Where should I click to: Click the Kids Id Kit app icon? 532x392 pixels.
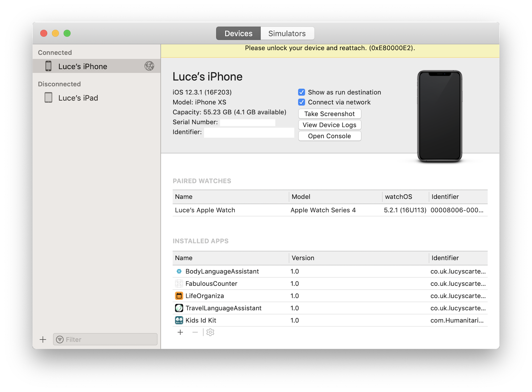[179, 321]
